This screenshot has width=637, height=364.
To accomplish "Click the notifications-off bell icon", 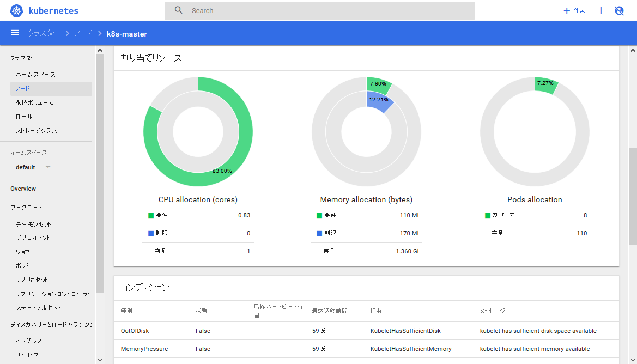I will point(619,10).
